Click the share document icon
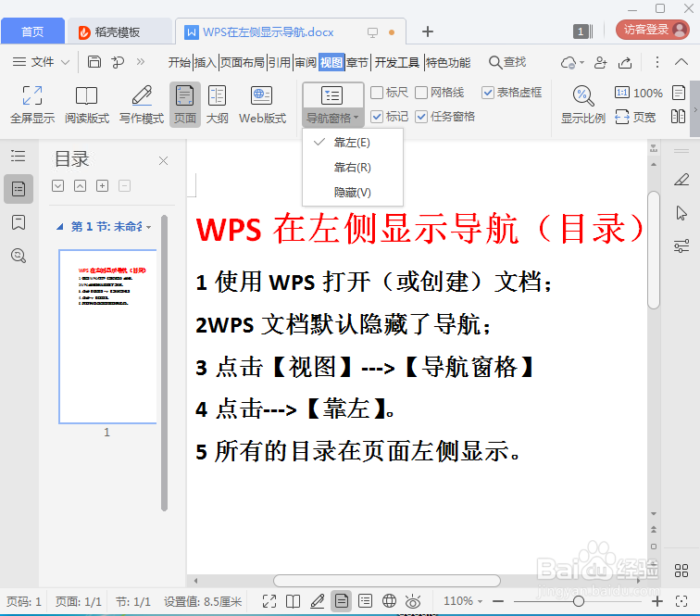Screen dimensions: 700x616 click(x=625, y=63)
